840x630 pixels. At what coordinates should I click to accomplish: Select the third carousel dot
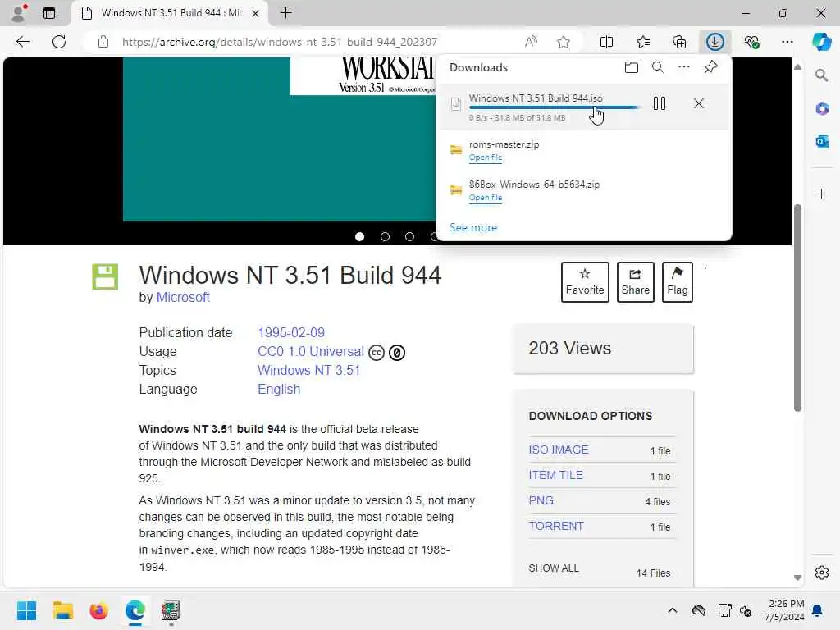coord(409,237)
